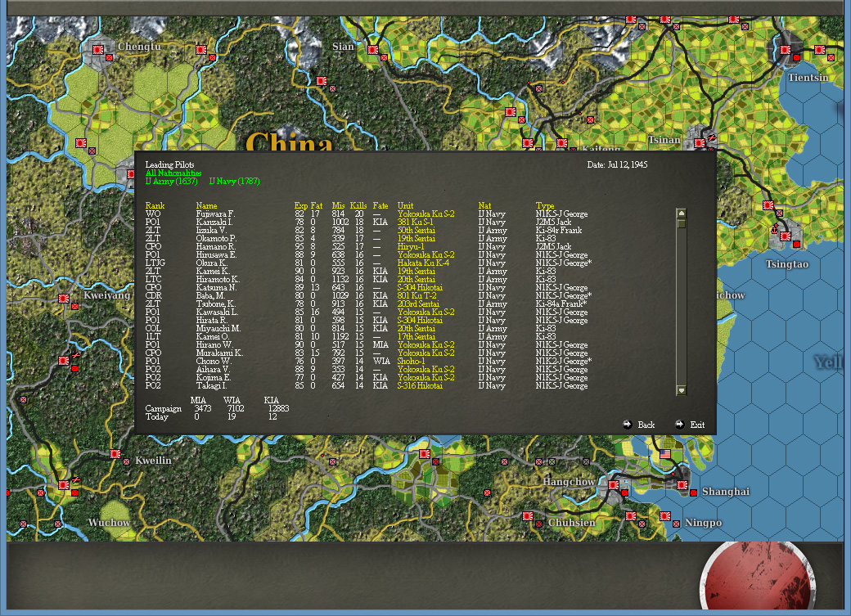The width and height of the screenshot is (851, 616).
Task: Open unit Hakata Ku K-4
Action: click(423, 263)
